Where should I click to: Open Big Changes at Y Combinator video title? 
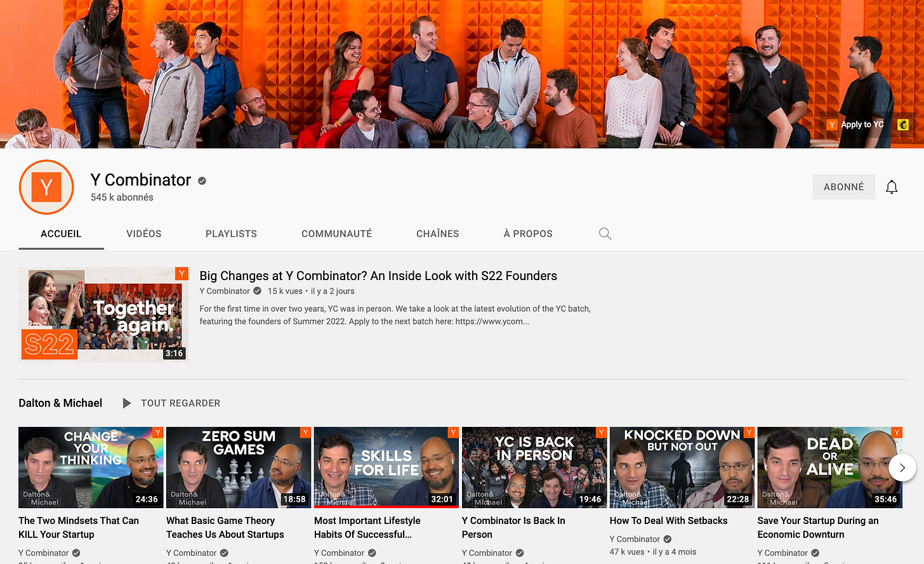(x=378, y=276)
